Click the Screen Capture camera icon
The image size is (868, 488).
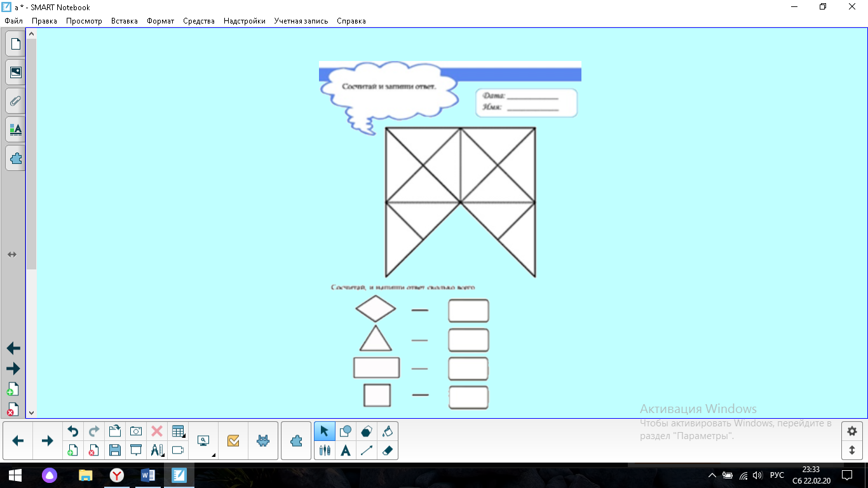[135, 431]
